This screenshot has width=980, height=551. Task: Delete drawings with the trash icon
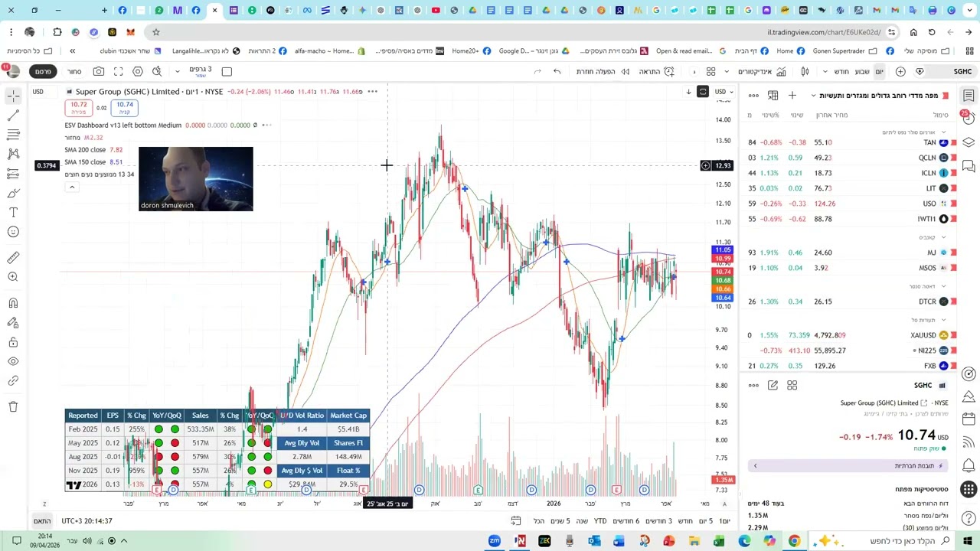coord(13,406)
